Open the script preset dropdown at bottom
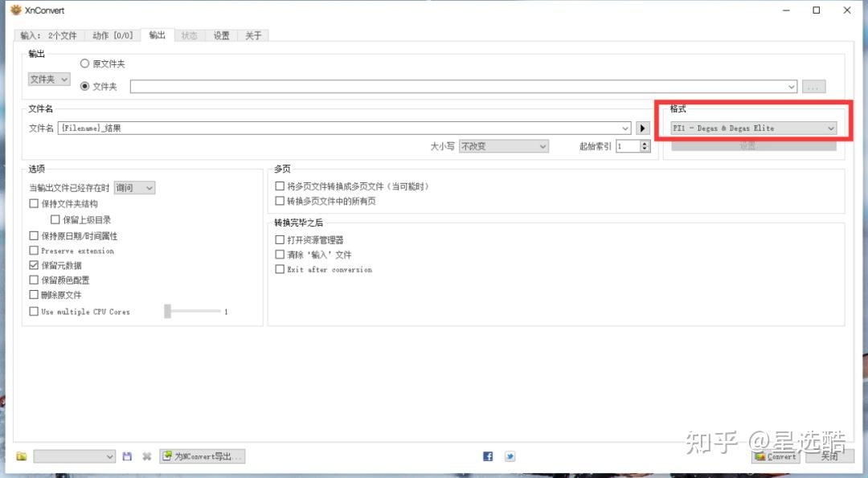868x478 pixels. point(74,456)
